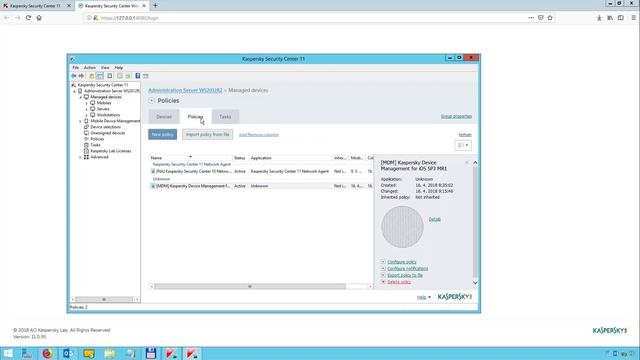Go to browser home page
640x360 pixels.
coord(39,18)
